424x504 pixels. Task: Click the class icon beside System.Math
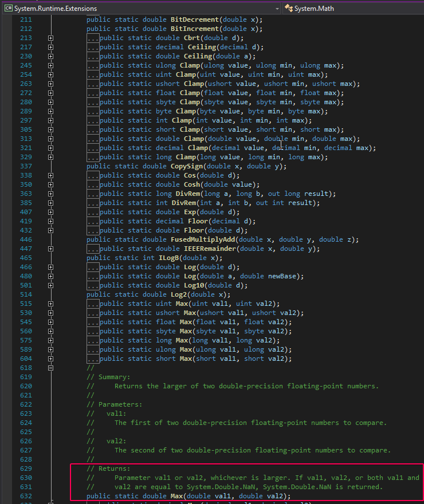289,9
